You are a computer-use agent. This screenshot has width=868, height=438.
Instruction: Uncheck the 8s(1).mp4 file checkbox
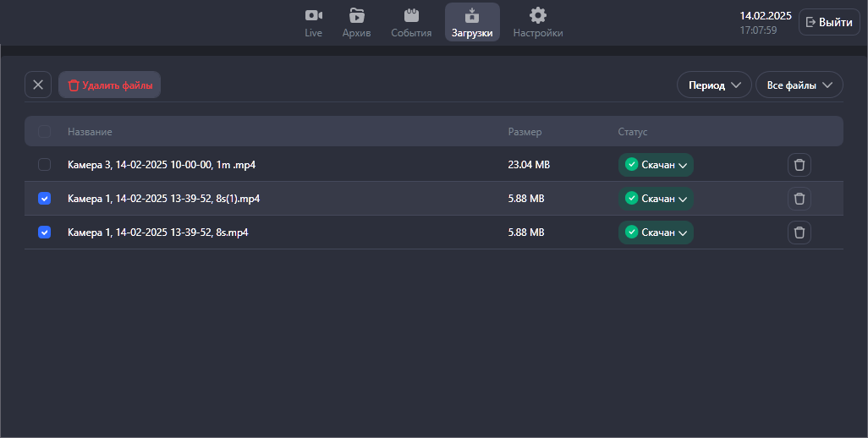[45, 199]
